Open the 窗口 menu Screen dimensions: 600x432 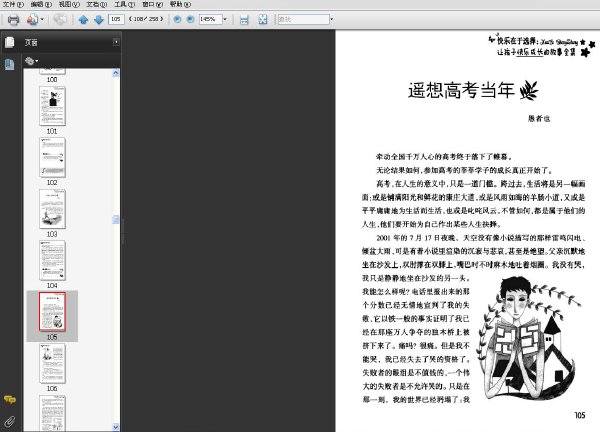coord(152,4)
